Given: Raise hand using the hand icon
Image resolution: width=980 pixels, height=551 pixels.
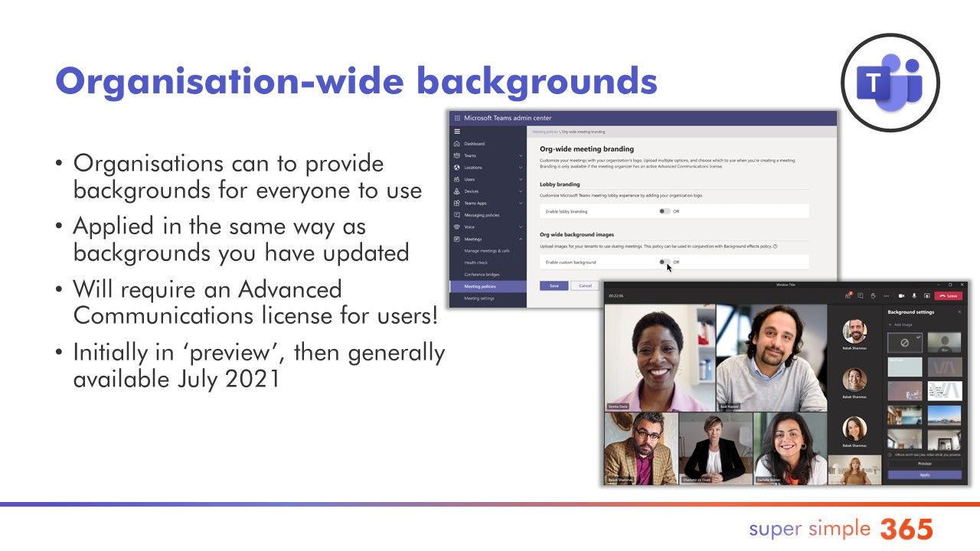Looking at the screenshot, I should 873,296.
